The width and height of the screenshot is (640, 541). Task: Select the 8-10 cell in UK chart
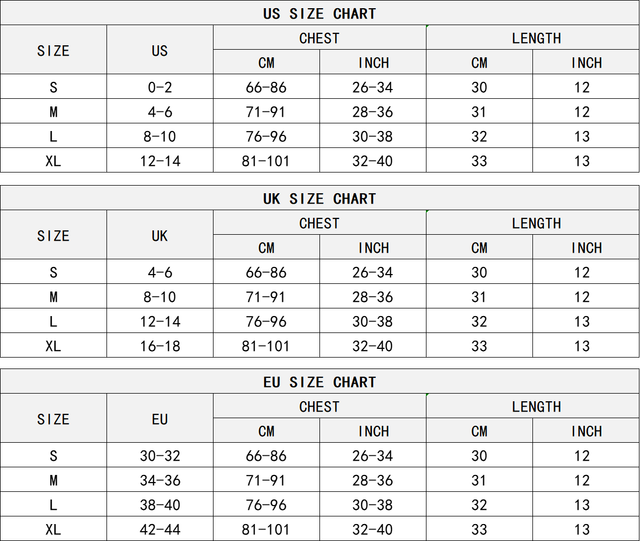(x=160, y=297)
